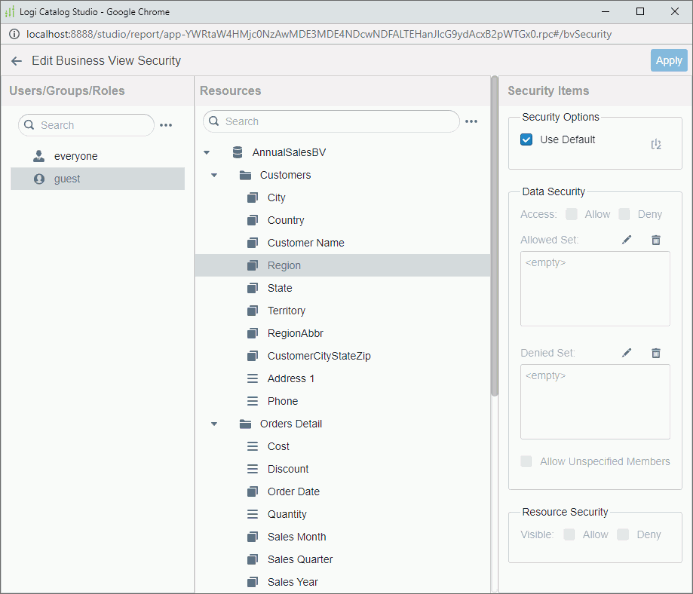
Task: Click the Customer Name group icon
Action: click(x=252, y=243)
